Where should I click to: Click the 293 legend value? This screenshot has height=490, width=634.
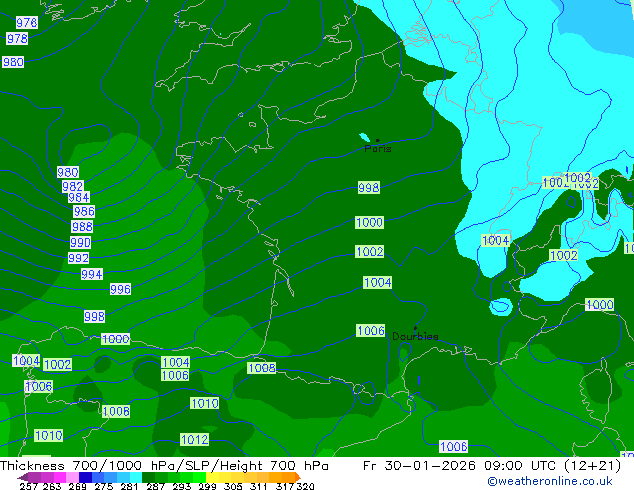(182, 486)
